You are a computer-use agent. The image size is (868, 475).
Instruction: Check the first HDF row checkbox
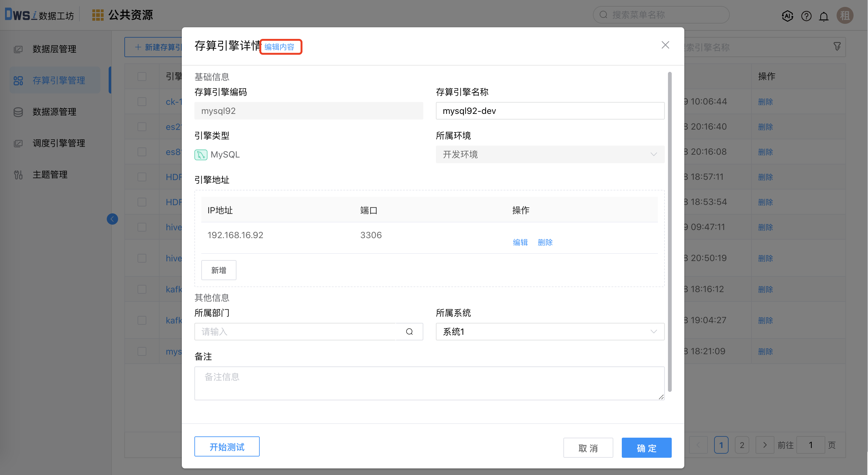click(142, 177)
